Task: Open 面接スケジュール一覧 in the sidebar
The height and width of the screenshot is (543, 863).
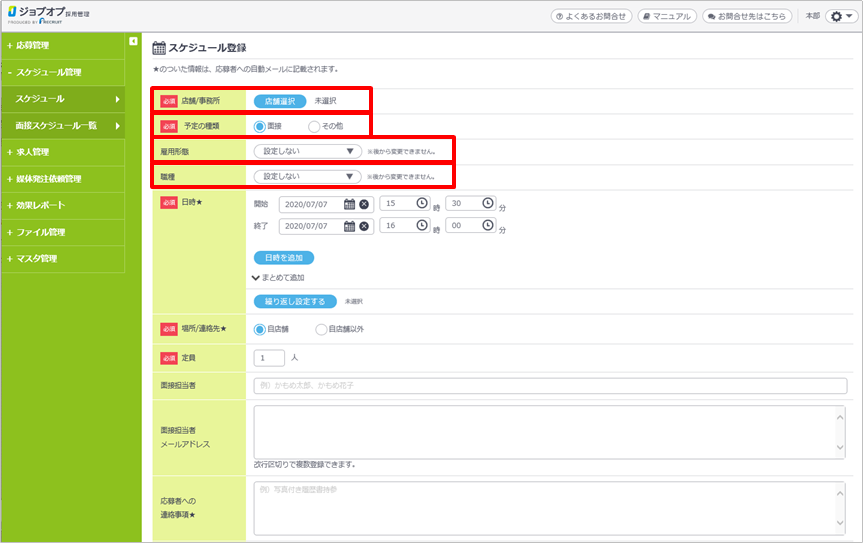Action: (62, 125)
